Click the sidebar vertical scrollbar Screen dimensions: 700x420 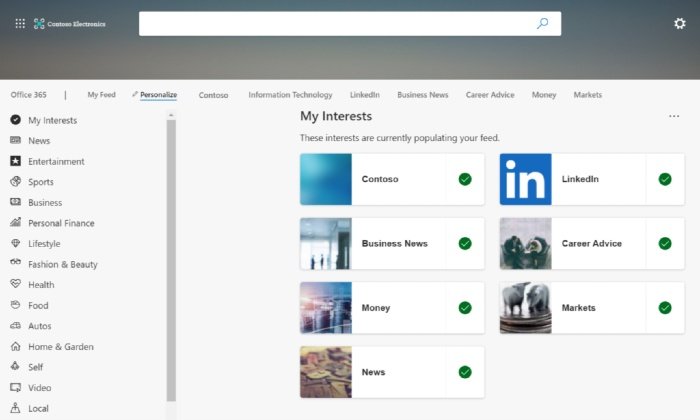coord(171,260)
